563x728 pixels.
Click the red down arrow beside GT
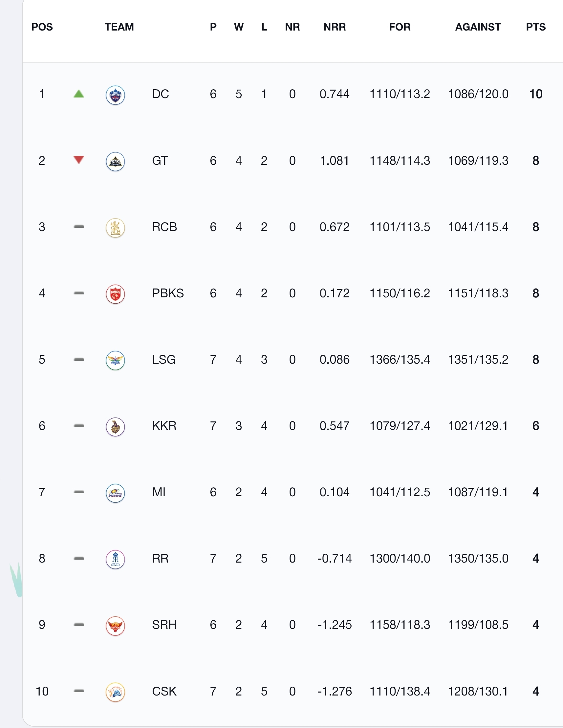pos(79,160)
